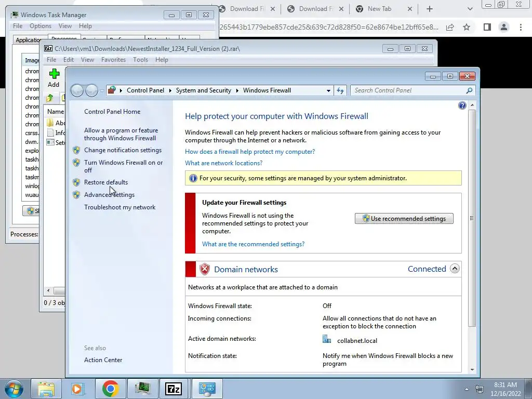Click the firewall window vertical scrollbar thumb
This screenshot has height=399, width=532.
[472, 218]
